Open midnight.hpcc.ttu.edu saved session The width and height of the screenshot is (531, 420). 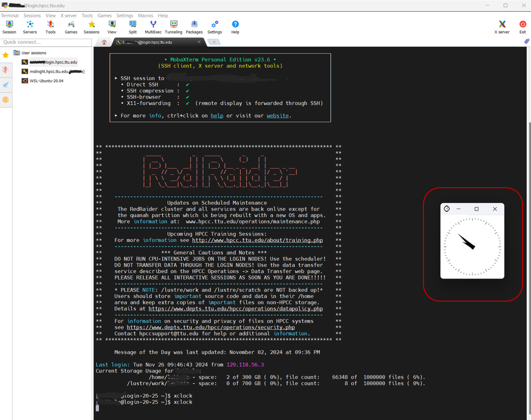53,72
